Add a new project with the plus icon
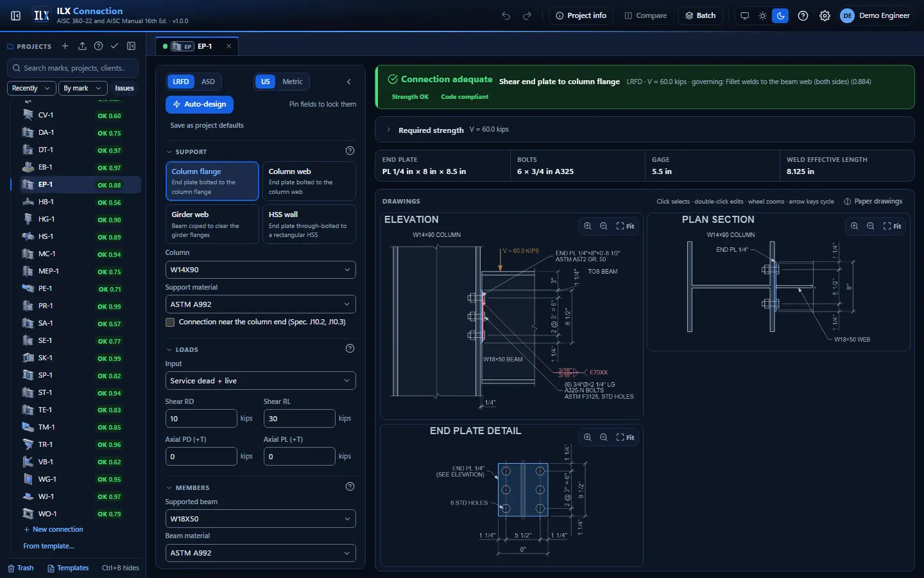924x578 pixels. click(x=65, y=46)
